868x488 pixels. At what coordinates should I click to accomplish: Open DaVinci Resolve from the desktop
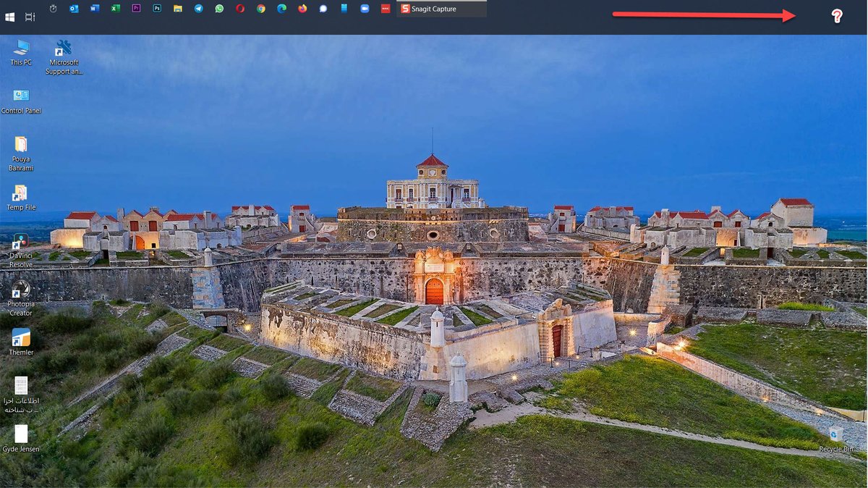coord(20,242)
